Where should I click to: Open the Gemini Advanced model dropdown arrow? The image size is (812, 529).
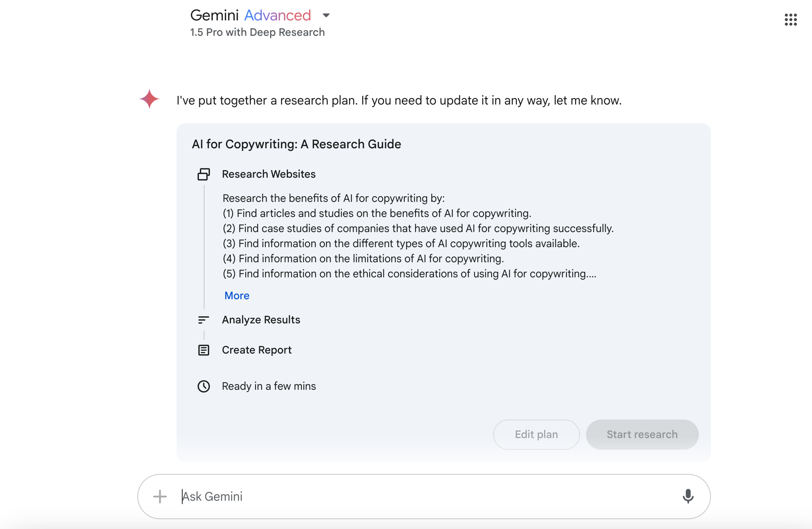coord(326,15)
